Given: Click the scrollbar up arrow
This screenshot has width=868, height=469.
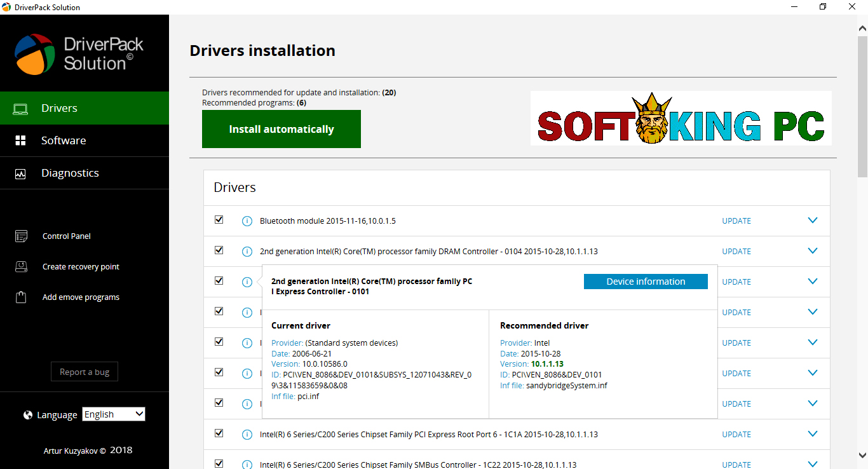Looking at the screenshot, I should (862, 29).
